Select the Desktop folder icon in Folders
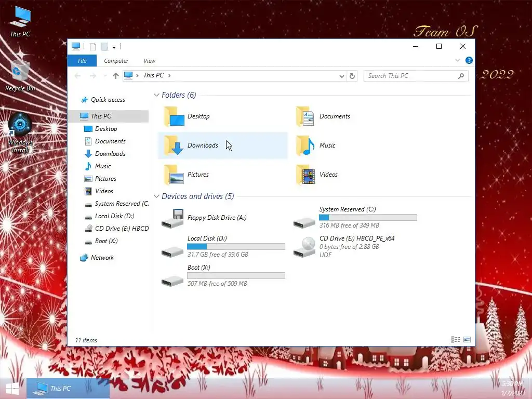 pos(174,116)
